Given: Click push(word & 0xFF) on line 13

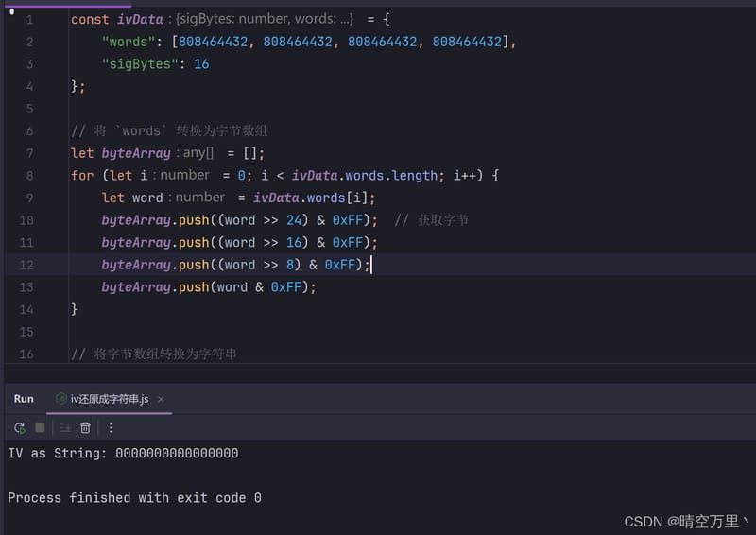Looking at the screenshot, I should (243, 287).
